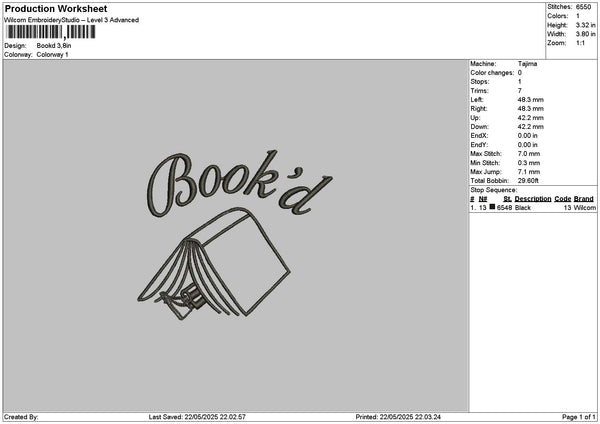Viewport: 600px width, 424px height.
Task: Click the 'N#' column header
Action: pyautogui.click(x=483, y=199)
